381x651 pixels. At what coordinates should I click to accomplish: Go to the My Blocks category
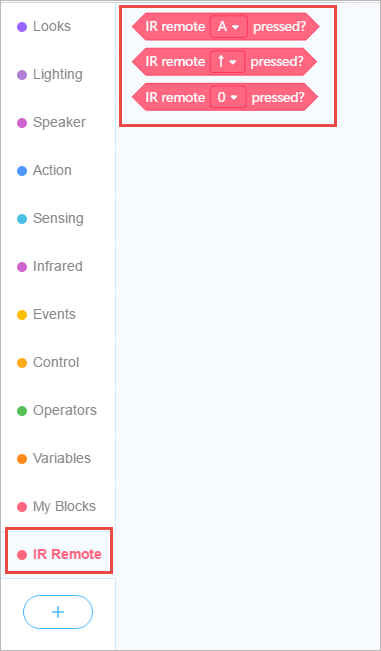tap(56, 507)
